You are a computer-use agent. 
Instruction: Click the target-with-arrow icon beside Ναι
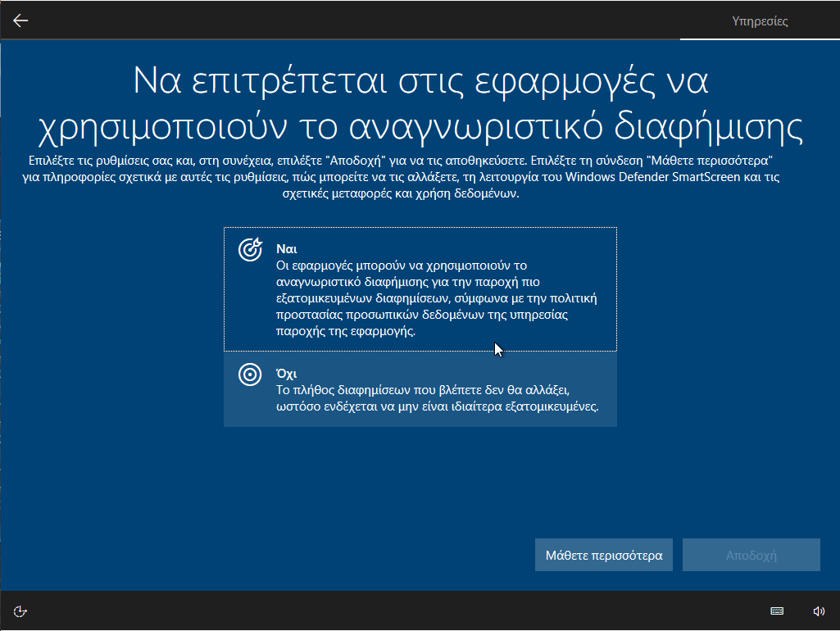[x=250, y=249]
